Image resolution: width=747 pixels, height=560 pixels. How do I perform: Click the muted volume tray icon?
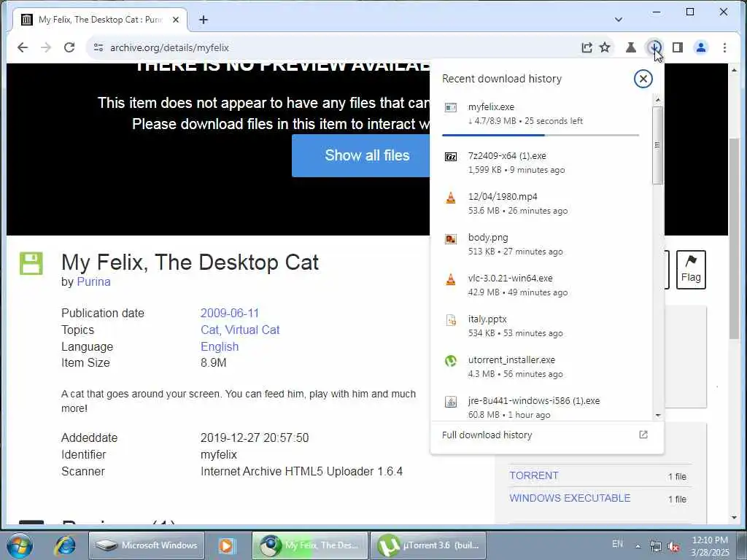(x=673, y=547)
